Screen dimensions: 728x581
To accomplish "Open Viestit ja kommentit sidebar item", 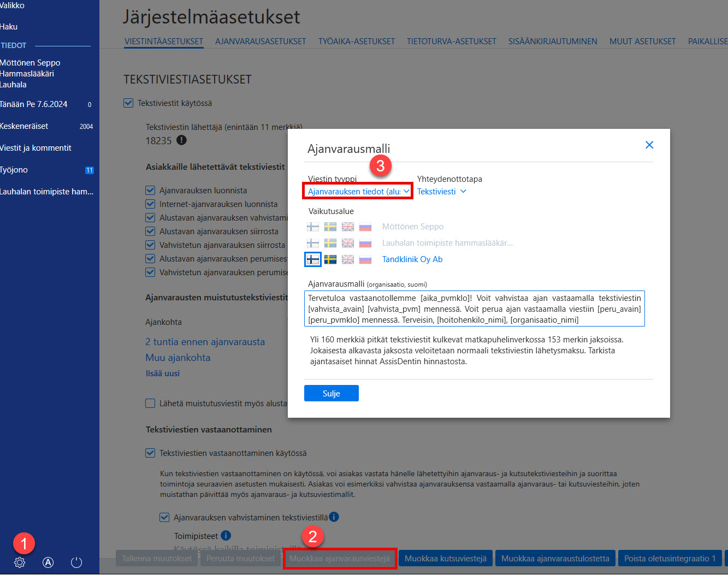I will [35, 148].
